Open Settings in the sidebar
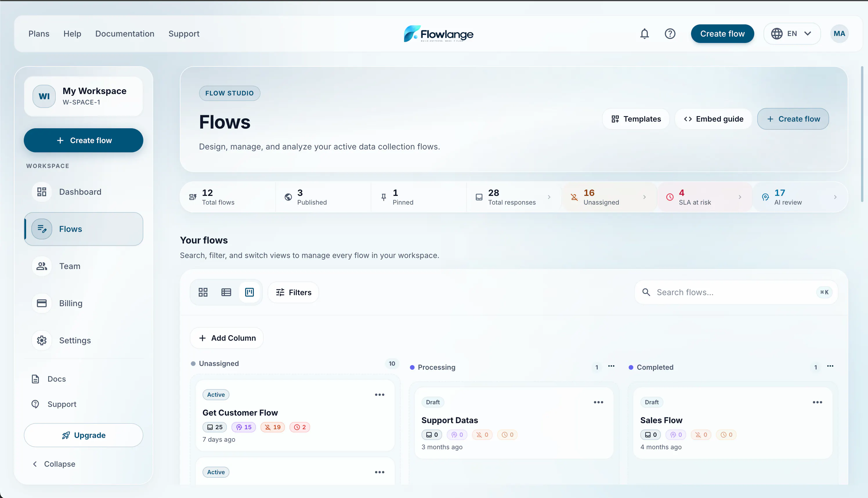Screen dimensions: 868x498 [84, 340]
